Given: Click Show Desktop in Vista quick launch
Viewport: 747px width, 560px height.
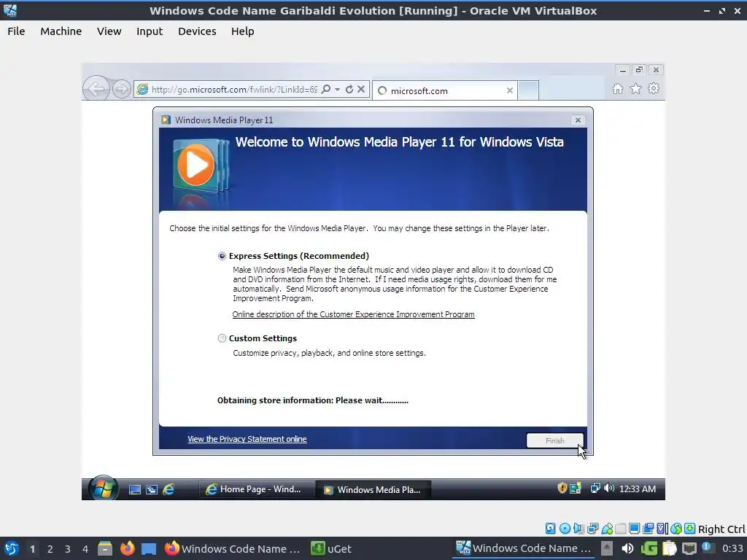Looking at the screenshot, I should (x=135, y=489).
